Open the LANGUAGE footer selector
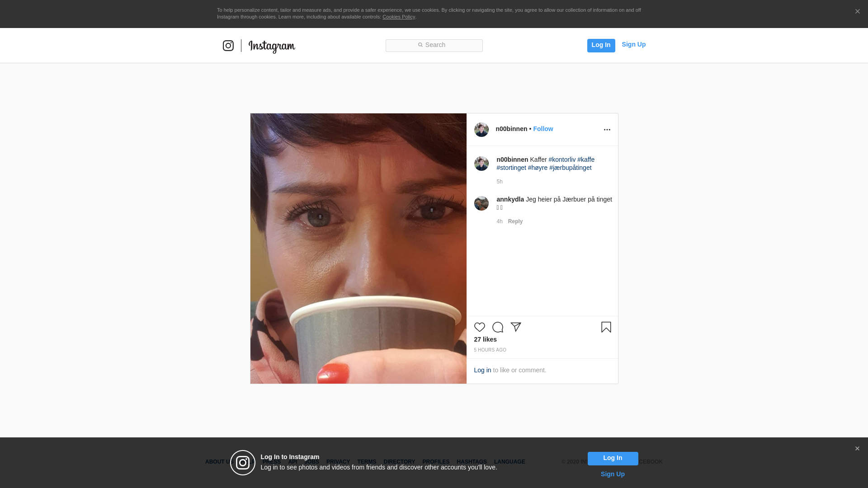The height and width of the screenshot is (488, 868). click(x=509, y=462)
